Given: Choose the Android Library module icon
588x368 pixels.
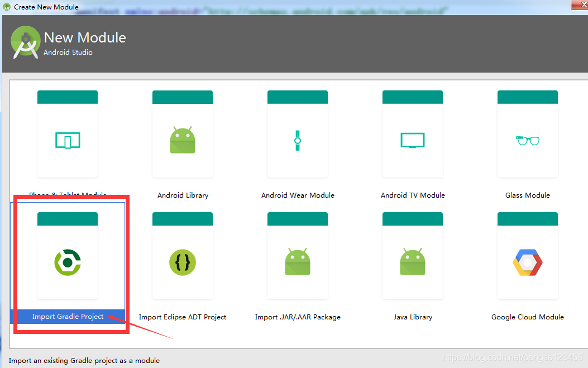Looking at the screenshot, I should click(x=183, y=140).
